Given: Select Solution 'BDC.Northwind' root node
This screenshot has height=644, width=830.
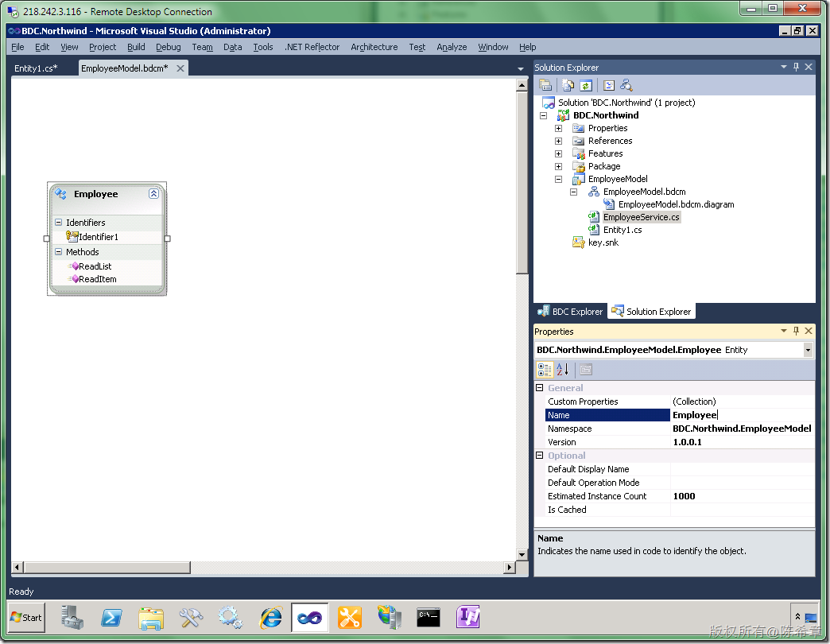Looking at the screenshot, I should click(x=626, y=103).
